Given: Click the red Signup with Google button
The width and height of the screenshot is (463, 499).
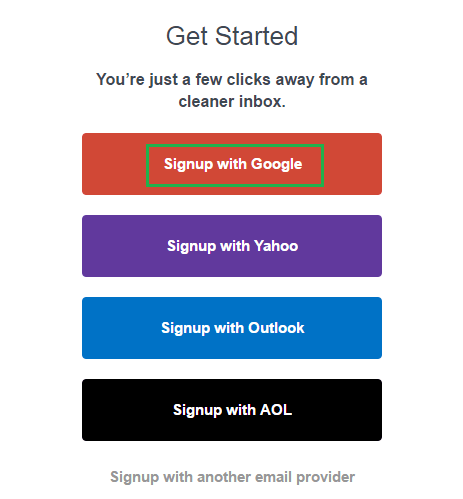Looking at the screenshot, I should click(x=232, y=164).
